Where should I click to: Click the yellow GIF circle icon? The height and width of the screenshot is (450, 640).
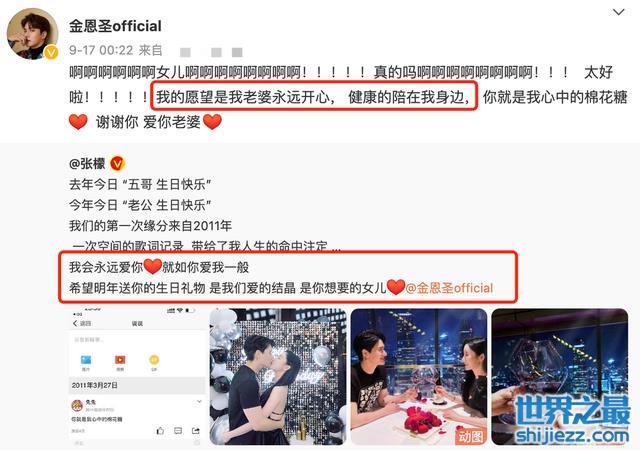click(x=154, y=360)
